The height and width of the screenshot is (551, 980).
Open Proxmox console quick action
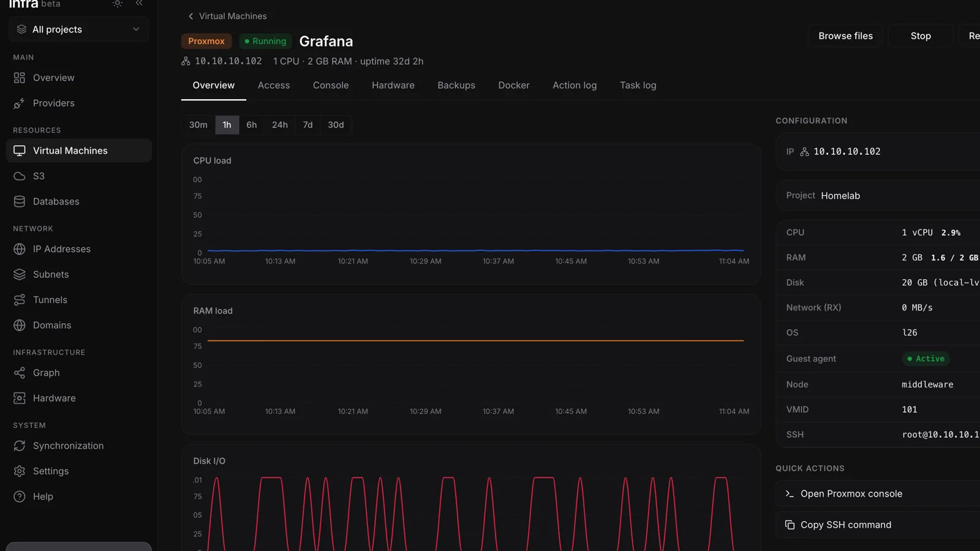pyautogui.click(x=878, y=493)
